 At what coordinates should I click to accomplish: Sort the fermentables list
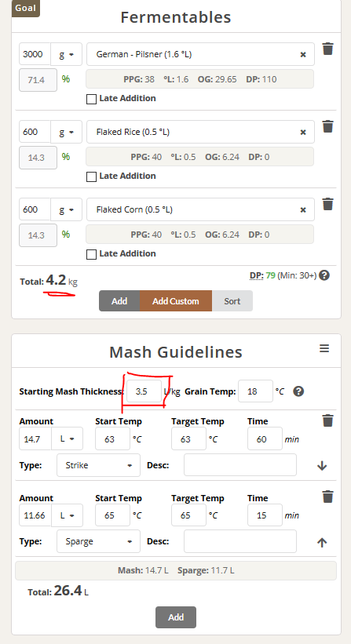(x=232, y=301)
